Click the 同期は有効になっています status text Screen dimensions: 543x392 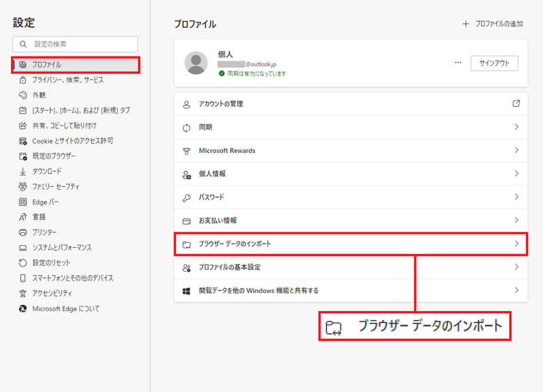257,73
